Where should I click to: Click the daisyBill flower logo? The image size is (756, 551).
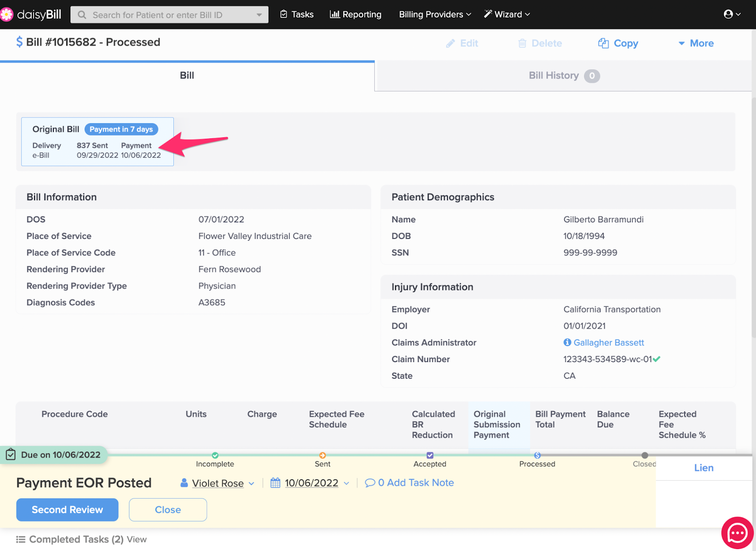point(7,15)
